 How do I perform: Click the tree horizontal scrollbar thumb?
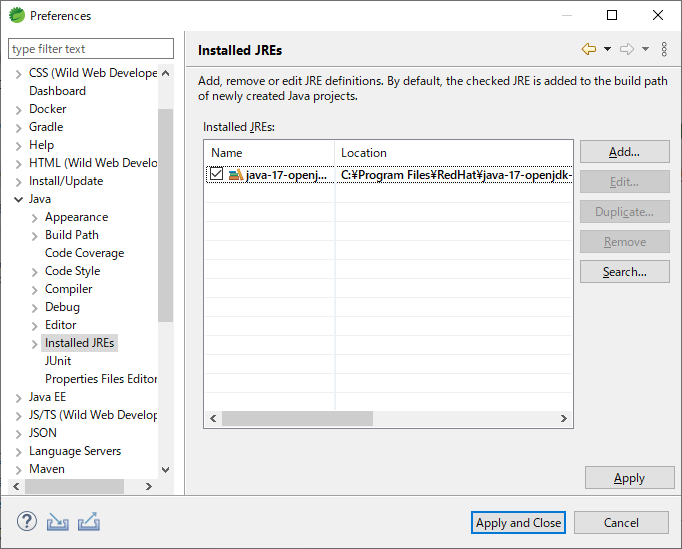coord(74,486)
